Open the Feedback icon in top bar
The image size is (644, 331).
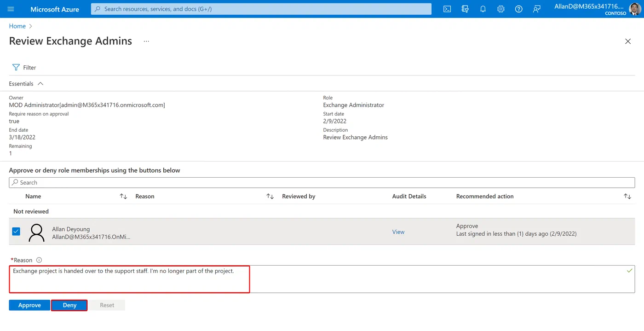tap(536, 9)
